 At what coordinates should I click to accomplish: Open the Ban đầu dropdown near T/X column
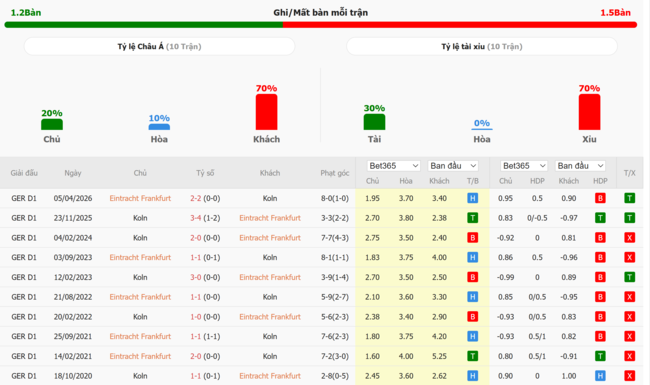tap(580, 166)
